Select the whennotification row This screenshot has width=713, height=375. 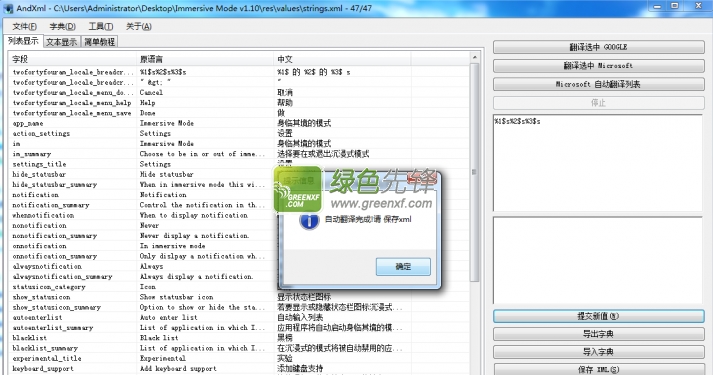pyautogui.click(x=239, y=215)
